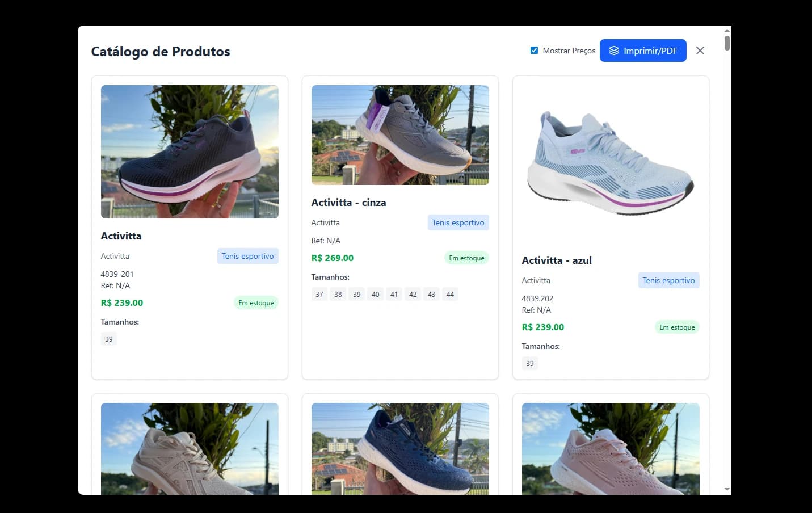
Task: Close the Catálogo de Produtos dialog
Action: pos(700,51)
